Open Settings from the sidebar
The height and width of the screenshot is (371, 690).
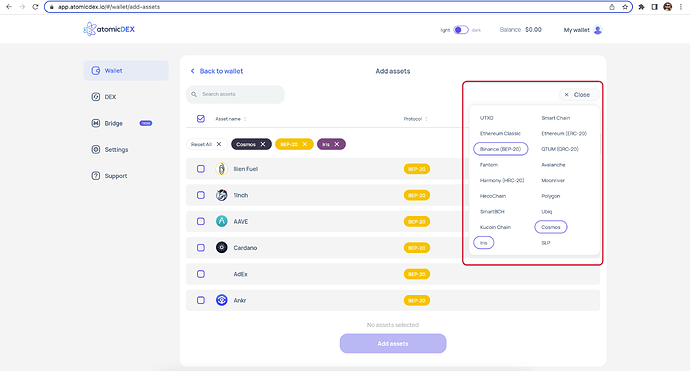(110, 150)
